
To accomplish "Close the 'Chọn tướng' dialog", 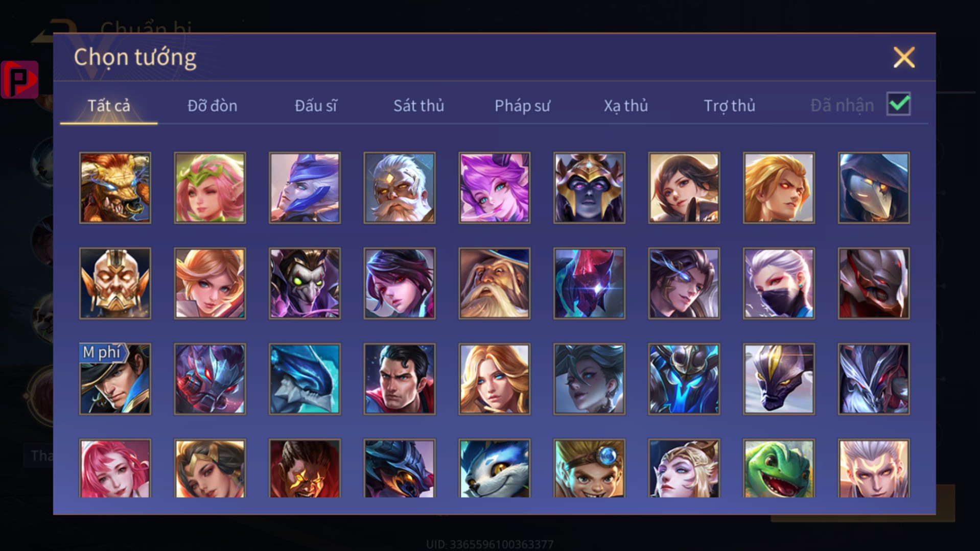I will click(x=904, y=57).
